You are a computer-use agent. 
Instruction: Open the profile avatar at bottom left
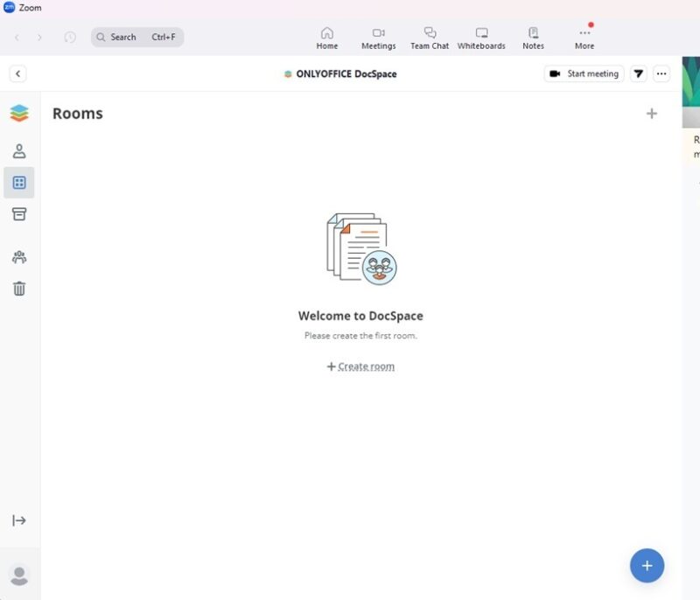[x=19, y=574]
